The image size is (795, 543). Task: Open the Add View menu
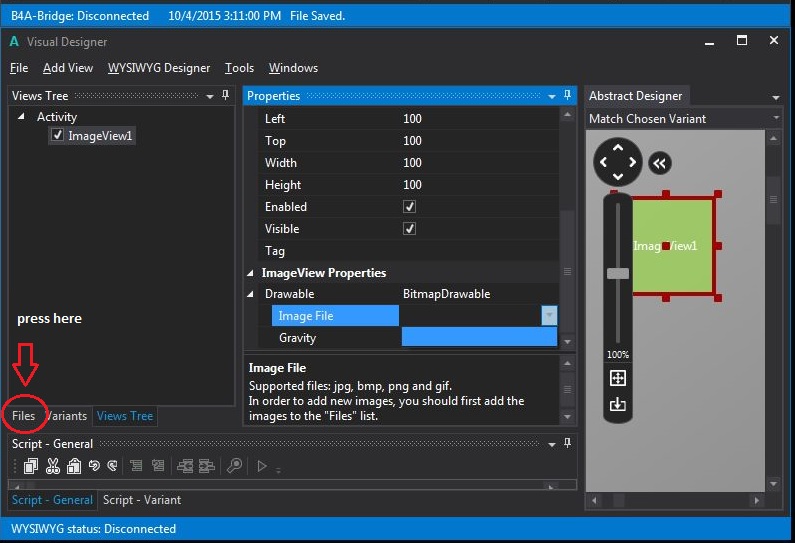[x=68, y=68]
